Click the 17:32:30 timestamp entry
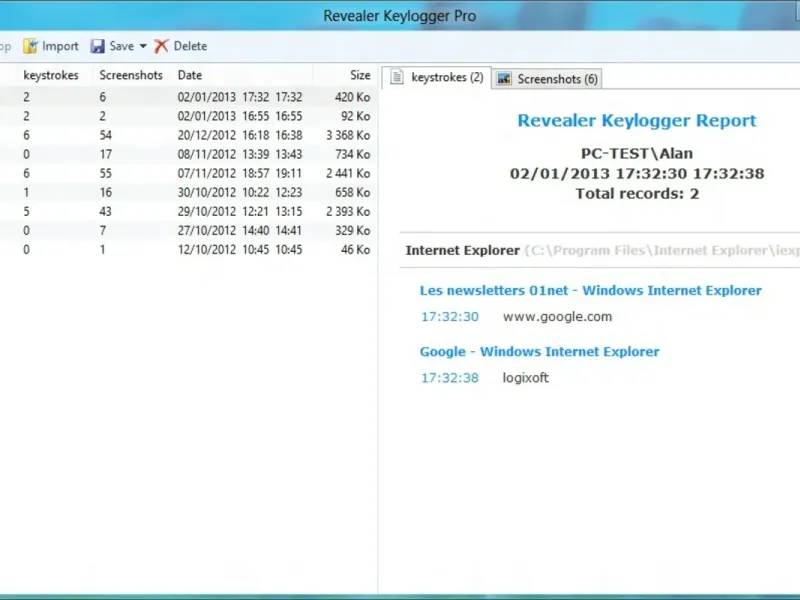This screenshot has height=600, width=800. coord(449,317)
